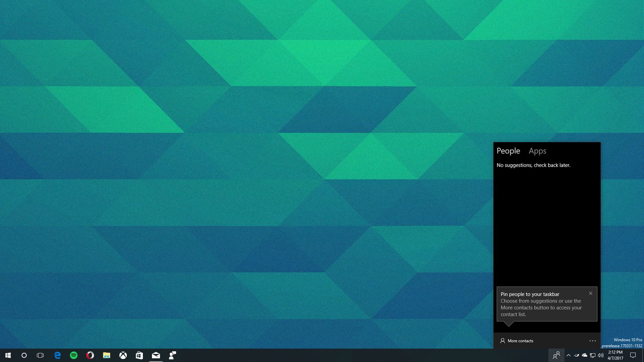Open the three-dot options menu in People flyout
Image resolution: width=644 pixels, height=362 pixels.
[592, 341]
